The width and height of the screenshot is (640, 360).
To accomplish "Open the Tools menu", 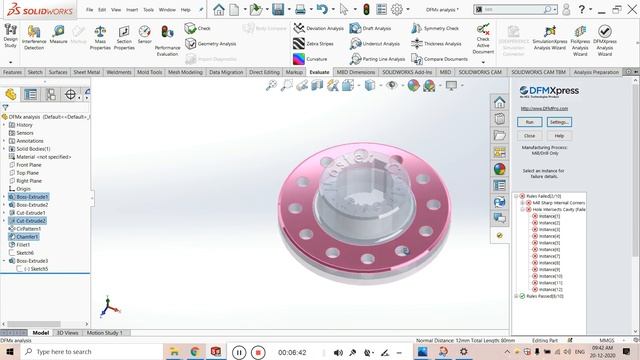I will pos(148,9).
